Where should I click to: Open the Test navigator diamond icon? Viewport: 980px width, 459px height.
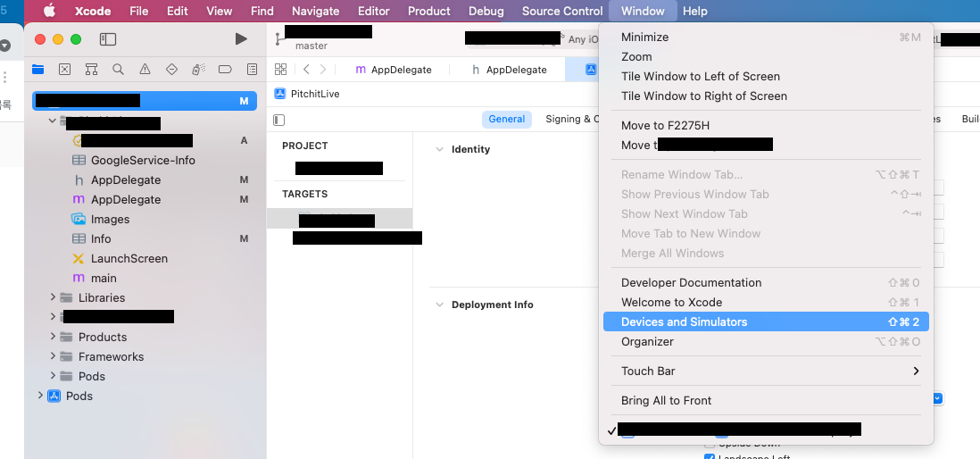[x=172, y=70]
